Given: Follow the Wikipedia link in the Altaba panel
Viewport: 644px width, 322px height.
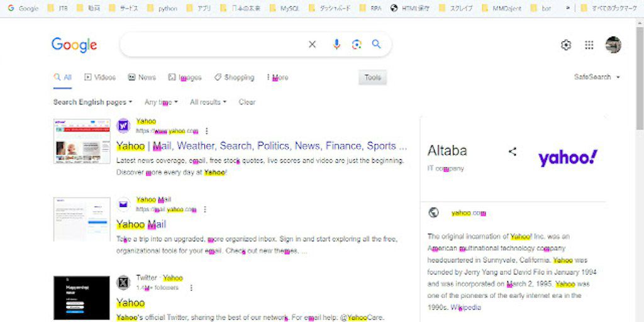Looking at the screenshot, I should point(466,307).
